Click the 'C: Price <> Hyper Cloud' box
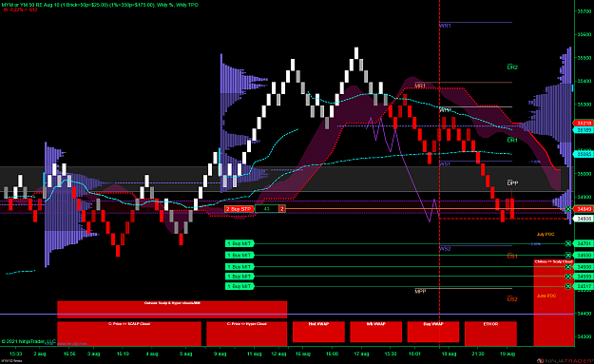 click(246, 334)
